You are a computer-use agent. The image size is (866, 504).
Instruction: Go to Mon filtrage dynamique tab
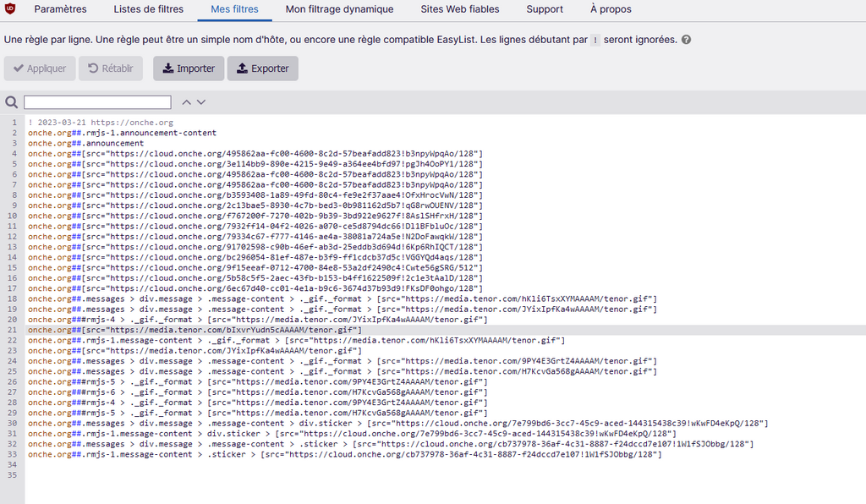pos(339,9)
